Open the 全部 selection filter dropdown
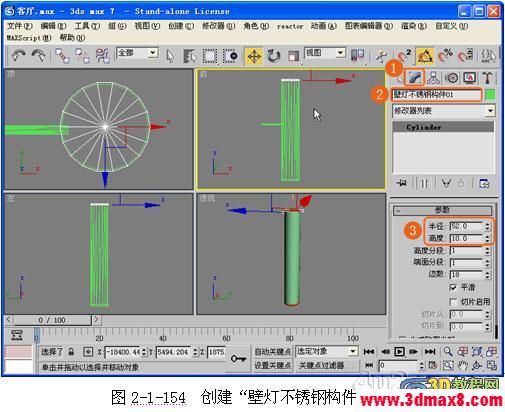Screen dimensions: 505x412 (x=153, y=53)
